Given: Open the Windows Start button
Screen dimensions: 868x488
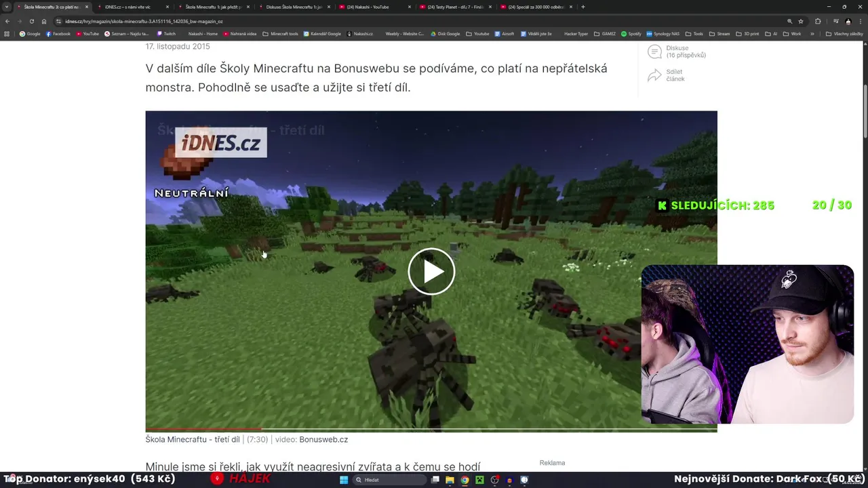Looking at the screenshot, I should pyautogui.click(x=344, y=480).
